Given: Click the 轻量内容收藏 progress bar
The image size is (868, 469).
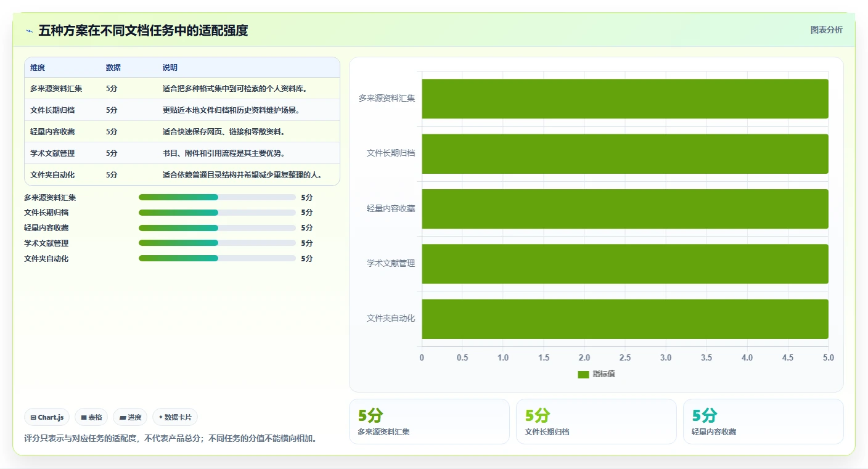Looking at the screenshot, I should 217,228.
